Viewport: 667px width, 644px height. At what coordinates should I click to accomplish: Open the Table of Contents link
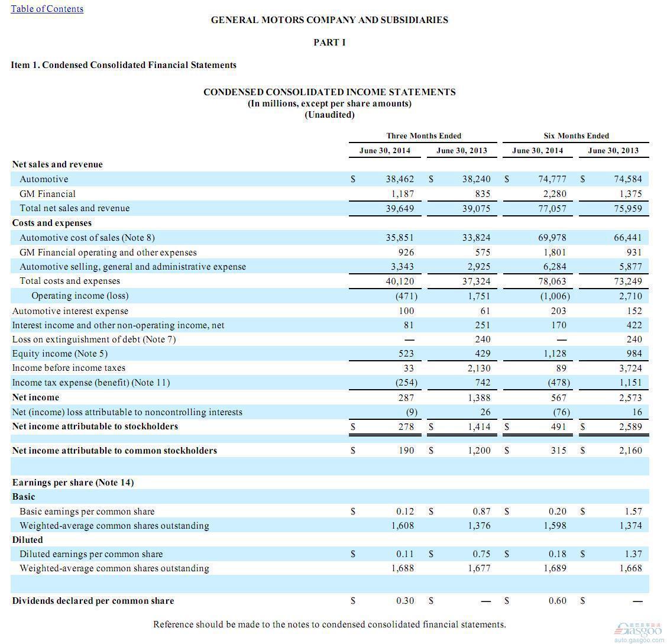pos(47,8)
